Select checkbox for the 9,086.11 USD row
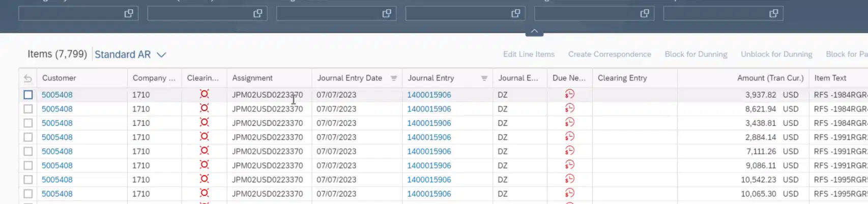This screenshot has width=868, height=204. tap(28, 165)
